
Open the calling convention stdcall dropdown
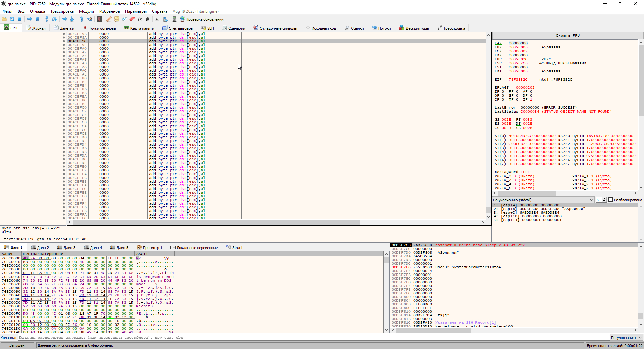[x=543, y=200]
